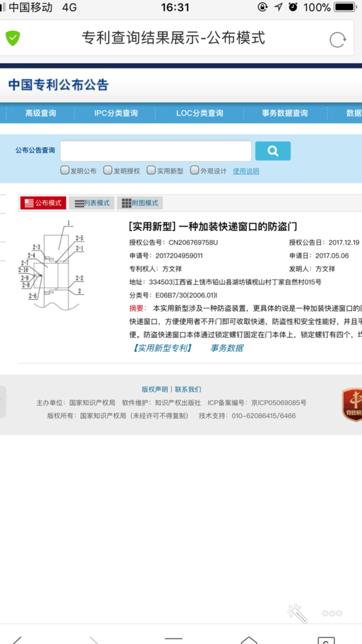Check the 发明公布 checkbox
This screenshot has width=362, height=644.
point(65,170)
